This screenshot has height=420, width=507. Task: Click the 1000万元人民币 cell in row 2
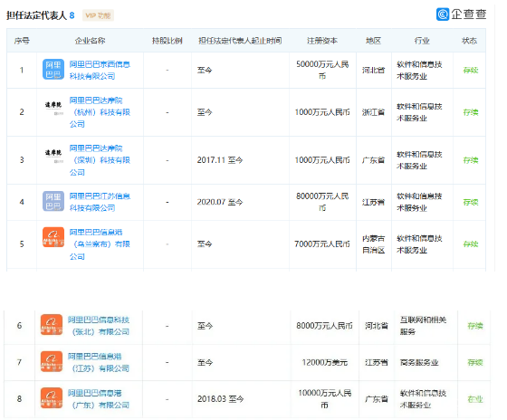coord(322,112)
